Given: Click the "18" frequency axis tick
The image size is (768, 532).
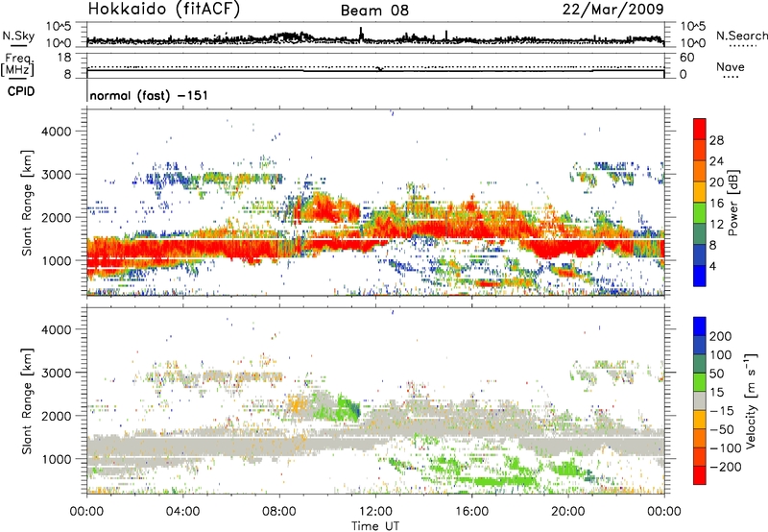Looking at the screenshot, I should pos(64,58).
